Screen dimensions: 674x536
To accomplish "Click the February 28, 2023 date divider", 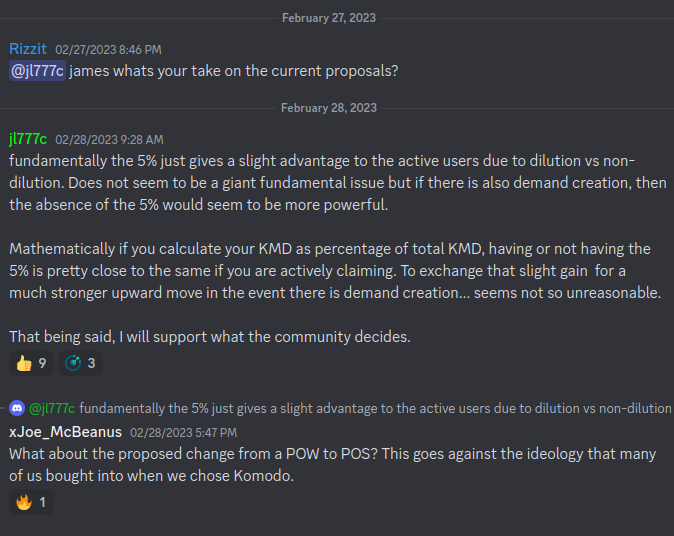I will (x=329, y=108).
